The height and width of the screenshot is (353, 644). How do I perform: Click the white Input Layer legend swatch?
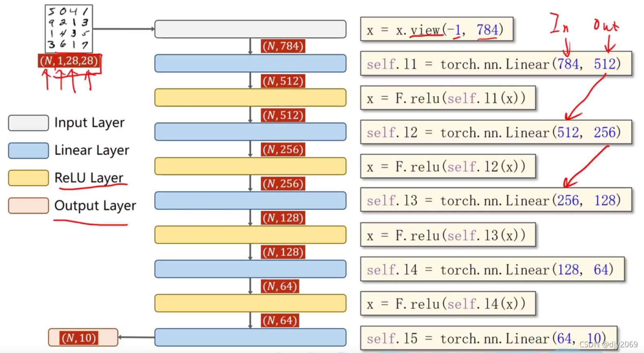pos(29,123)
